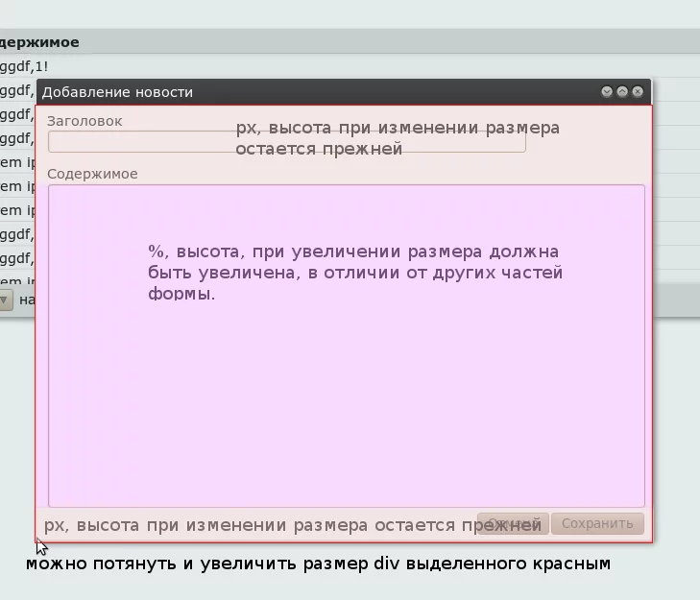Click the Добавление новости title bar
Viewport: 700px width, 600px height.
(344, 92)
